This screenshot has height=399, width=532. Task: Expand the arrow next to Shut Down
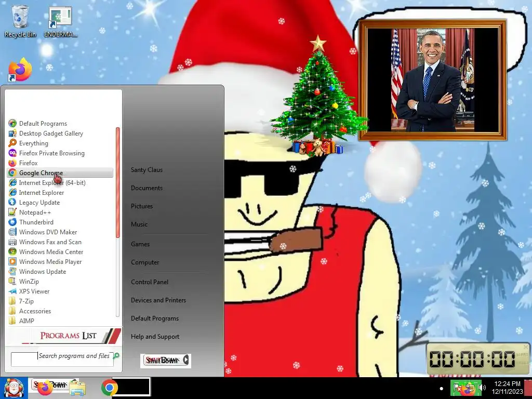pyautogui.click(x=186, y=361)
